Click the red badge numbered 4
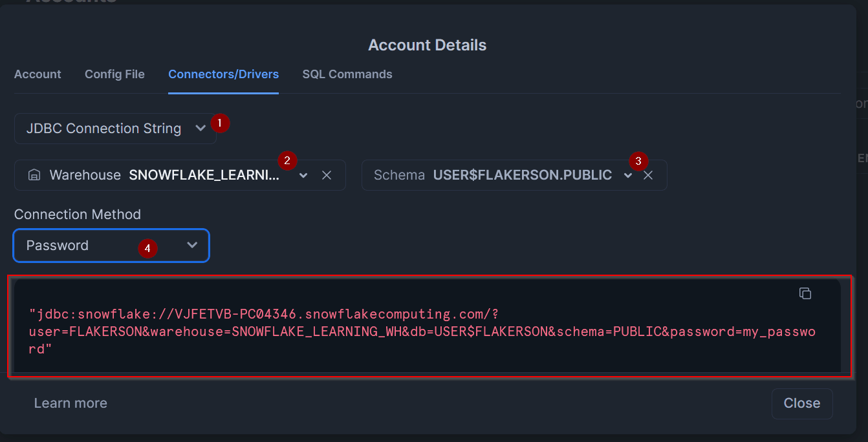Image resolution: width=868 pixels, height=442 pixels. coord(147,248)
